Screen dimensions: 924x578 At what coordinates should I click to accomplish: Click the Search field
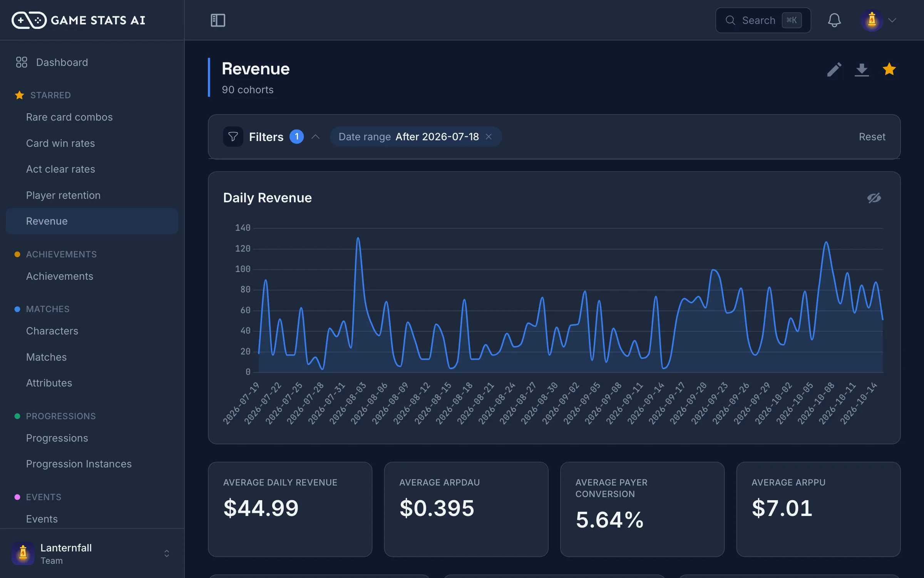click(x=763, y=20)
